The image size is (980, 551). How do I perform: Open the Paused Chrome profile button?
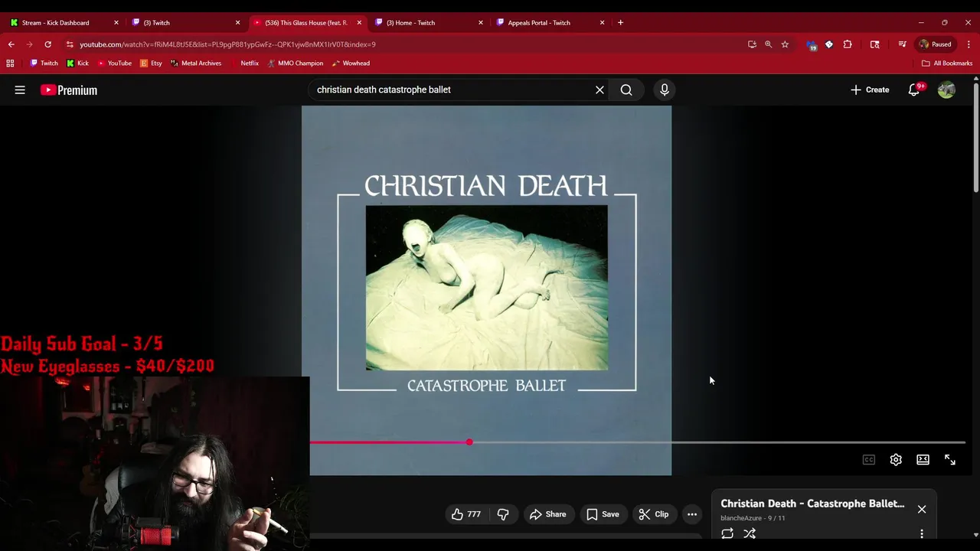pos(936,44)
